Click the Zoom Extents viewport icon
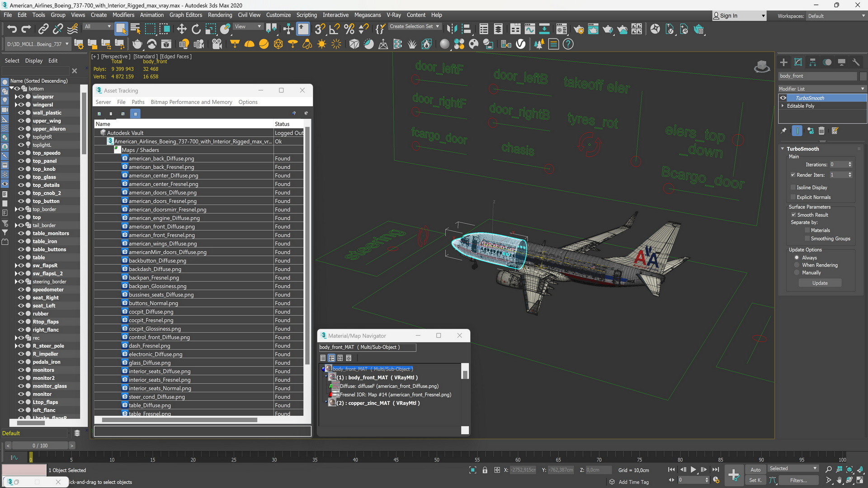868x488 pixels. [849, 469]
